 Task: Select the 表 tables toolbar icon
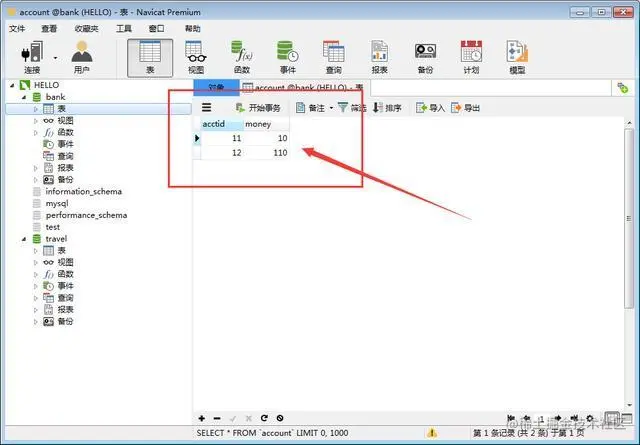tap(150, 58)
